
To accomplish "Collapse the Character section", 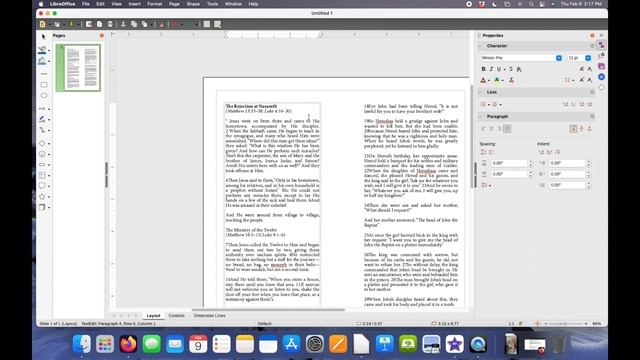I will coord(480,46).
